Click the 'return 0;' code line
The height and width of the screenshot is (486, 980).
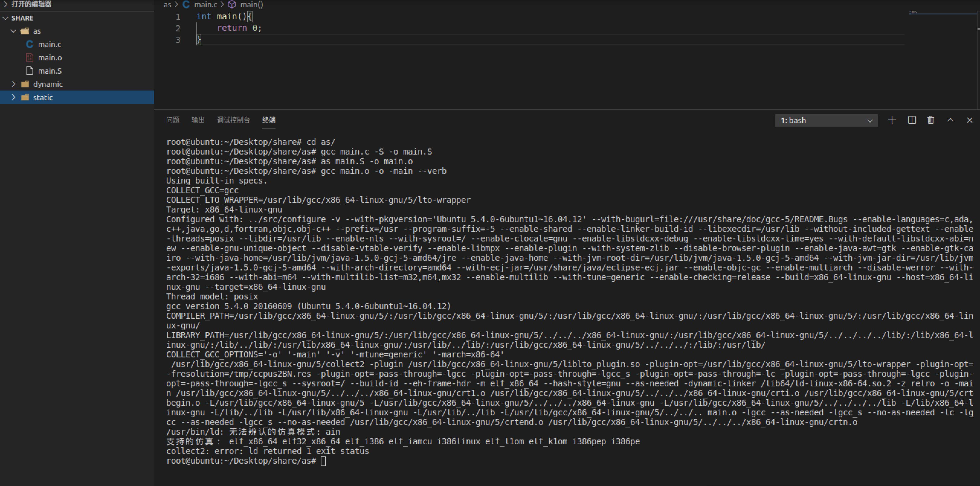(x=239, y=28)
